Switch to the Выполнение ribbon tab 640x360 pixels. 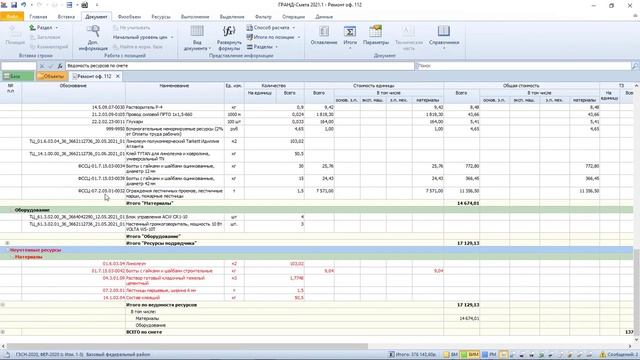pos(195,17)
